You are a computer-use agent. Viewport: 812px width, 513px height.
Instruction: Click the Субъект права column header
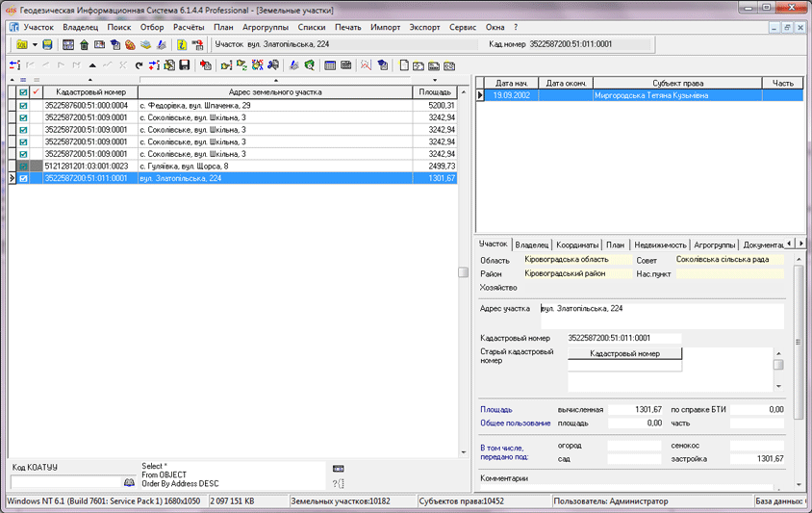[677, 83]
